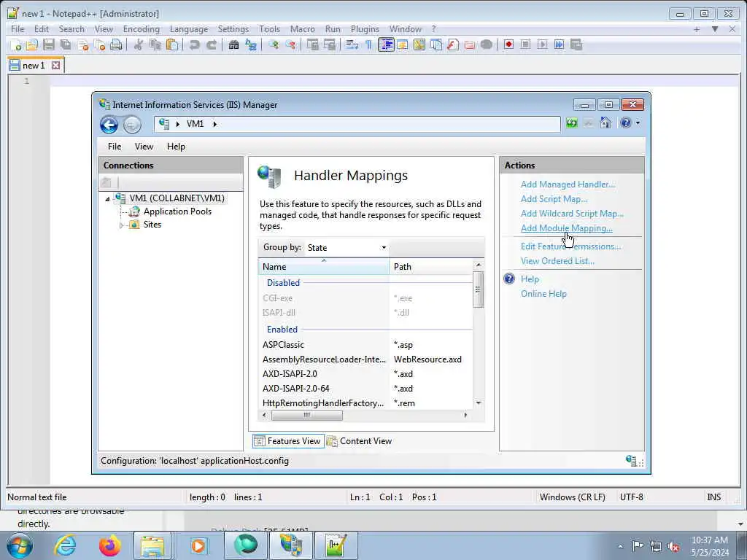Click the Stop Recording macro icon
This screenshot has width=747, height=560.
tap(525, 44)
